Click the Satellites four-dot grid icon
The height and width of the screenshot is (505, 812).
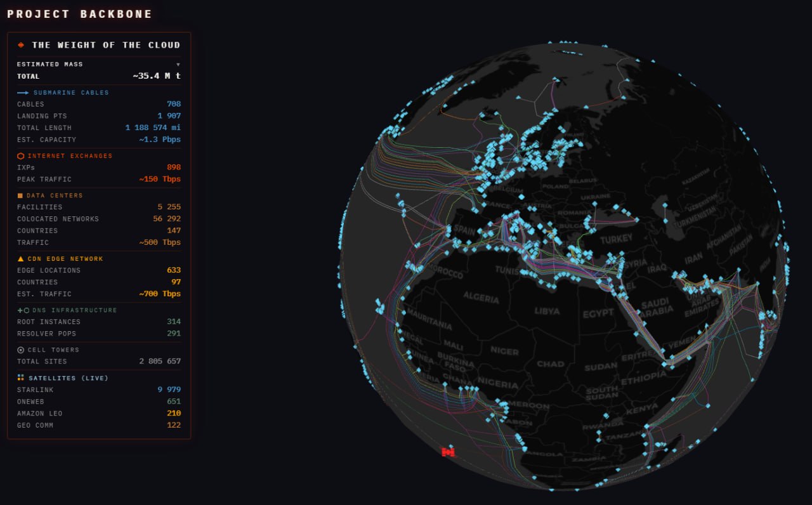pyautogui.click(x=20, y=378)
